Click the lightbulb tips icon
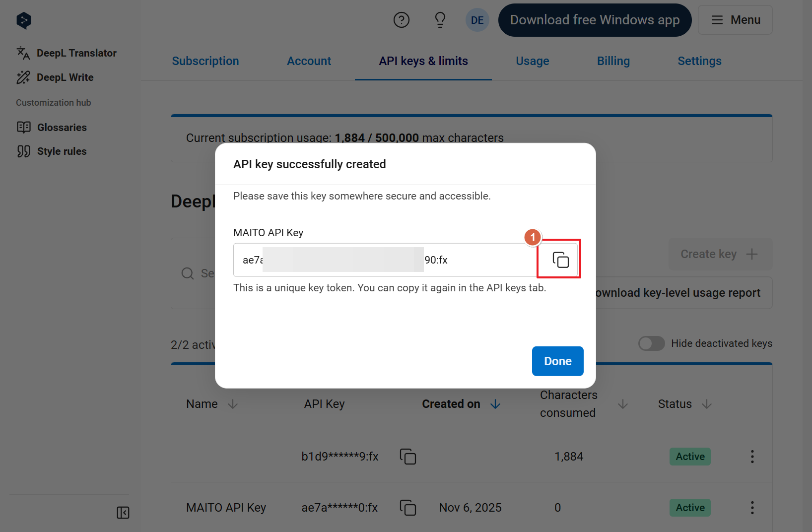Image resolution: width=812 pixels, height=532 pixels. 440,20
